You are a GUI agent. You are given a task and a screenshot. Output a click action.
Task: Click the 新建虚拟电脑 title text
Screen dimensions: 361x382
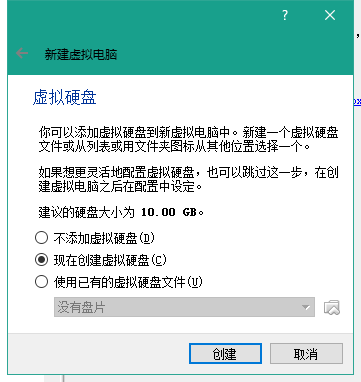pos(81,54)
